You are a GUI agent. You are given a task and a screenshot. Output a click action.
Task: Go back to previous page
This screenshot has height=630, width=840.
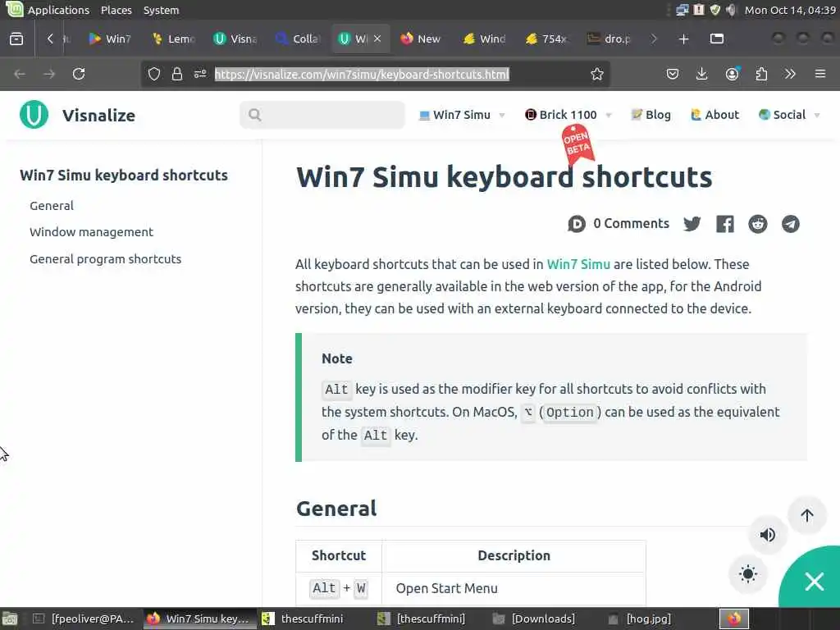click(20, 74)
